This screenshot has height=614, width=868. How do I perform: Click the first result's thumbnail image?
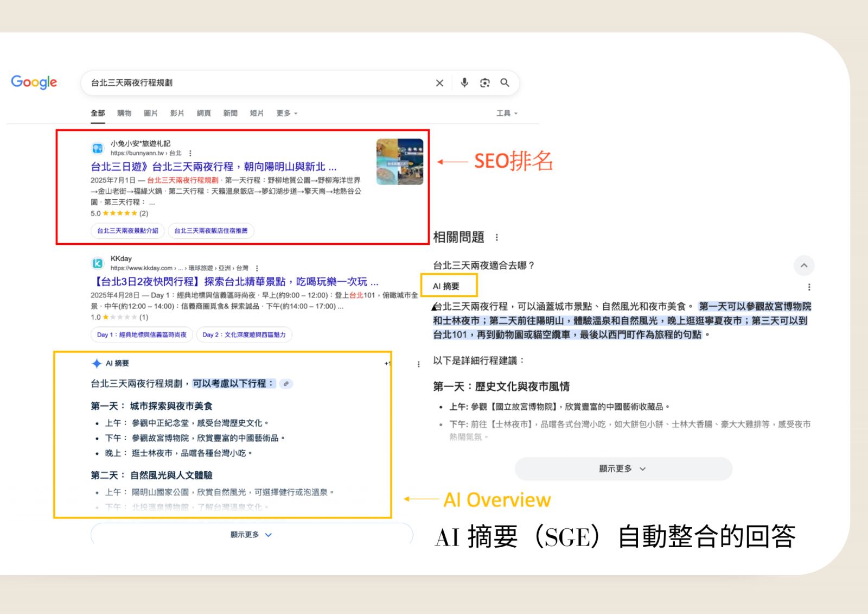point(400,162)
